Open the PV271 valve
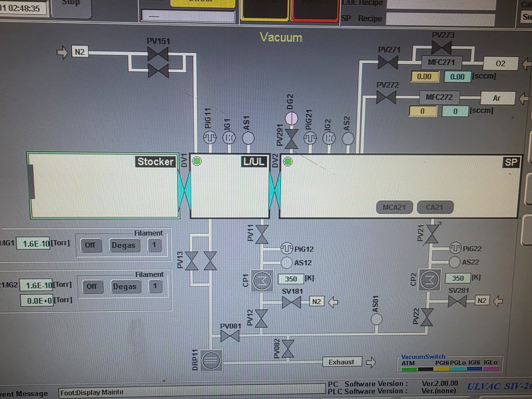This screenshot has width=532, height=399. pos(388,62)
